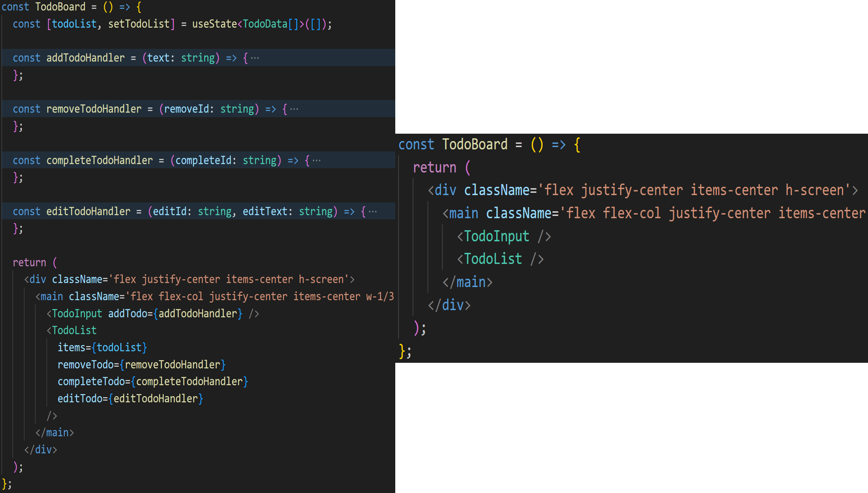Expand the folded editTodoHandler ellipsis
This screenshot has height=493, width=868.
click(372, 212)
